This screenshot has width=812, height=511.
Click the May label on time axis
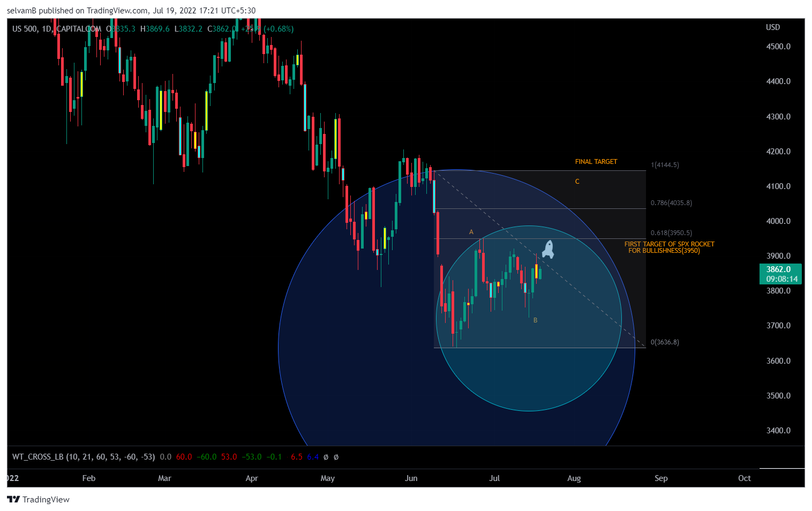pos(327,478)
